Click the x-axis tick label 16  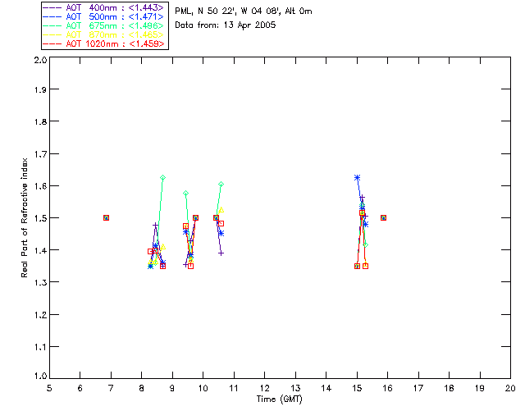pos(387,388)
